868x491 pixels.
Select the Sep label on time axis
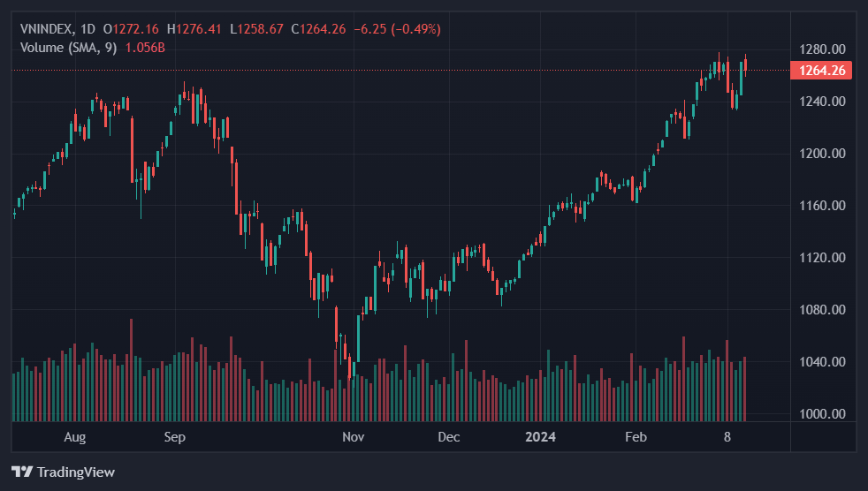(x=174, y=437)
